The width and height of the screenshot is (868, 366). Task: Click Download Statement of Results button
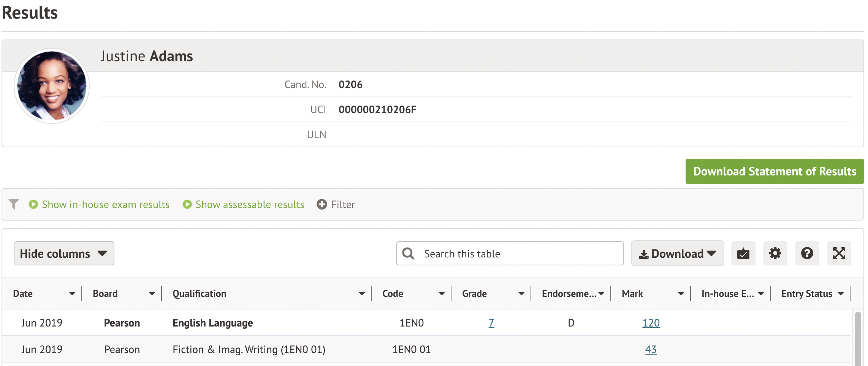[775, 171]
